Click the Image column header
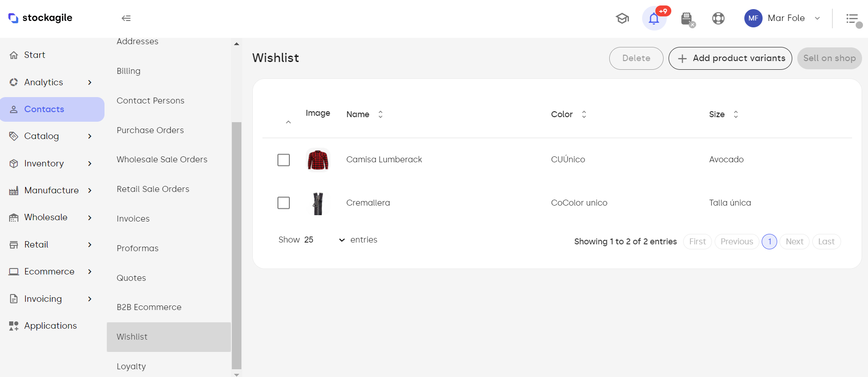The image size is (868, 377). pyautogui.click(x=318, y=113)
